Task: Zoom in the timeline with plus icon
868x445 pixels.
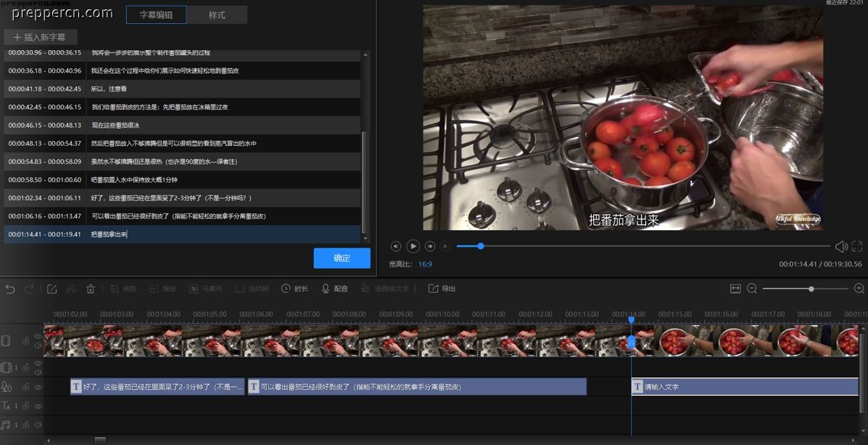Action: click(859, 289)
